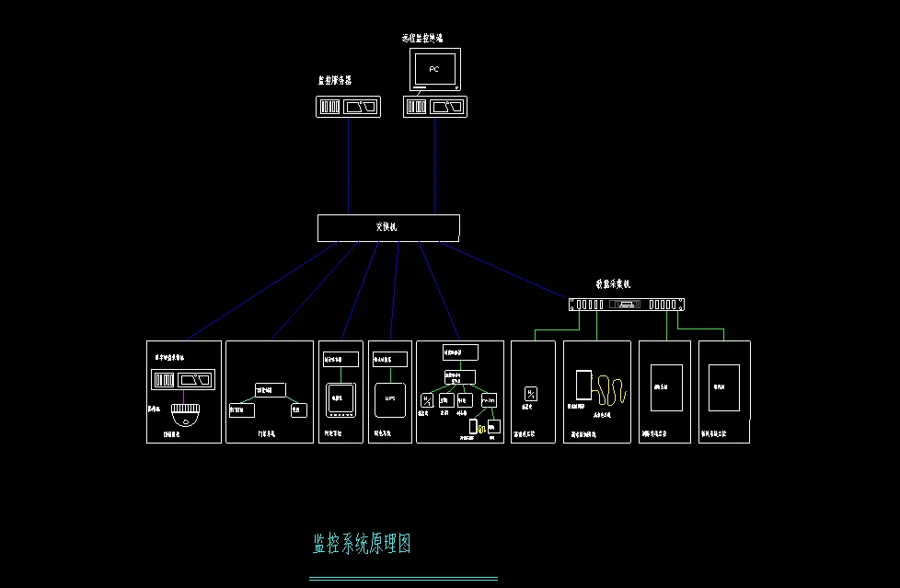Select the cyan double underline below the title

tap(403, 579)
